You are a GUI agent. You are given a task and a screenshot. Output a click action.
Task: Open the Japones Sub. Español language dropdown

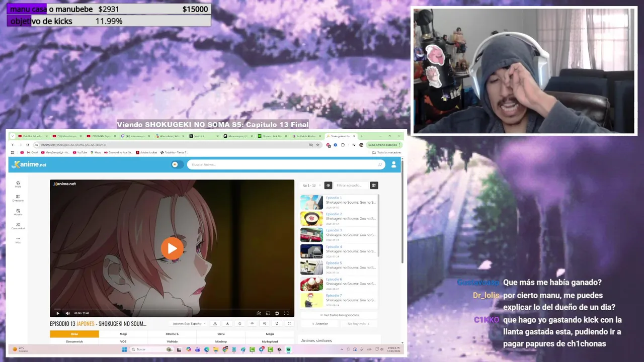pyautogui.click(x=188, y=324)
